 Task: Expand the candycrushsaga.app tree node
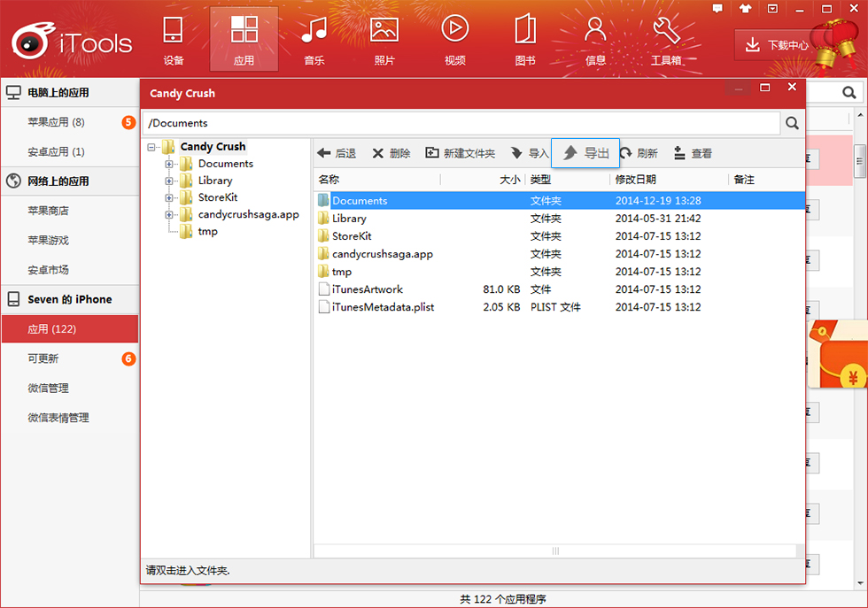pyautogui.click(x=169, y=215)
